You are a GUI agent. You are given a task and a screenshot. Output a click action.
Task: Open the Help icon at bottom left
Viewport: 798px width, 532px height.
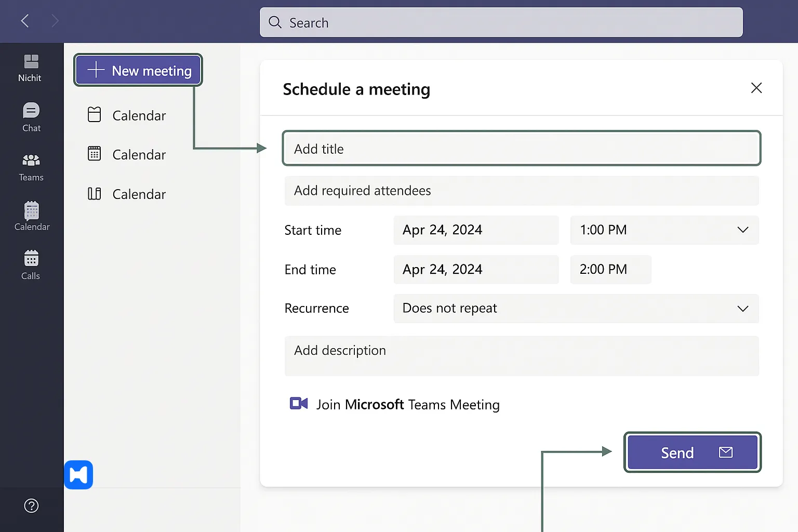pos(31,505)
